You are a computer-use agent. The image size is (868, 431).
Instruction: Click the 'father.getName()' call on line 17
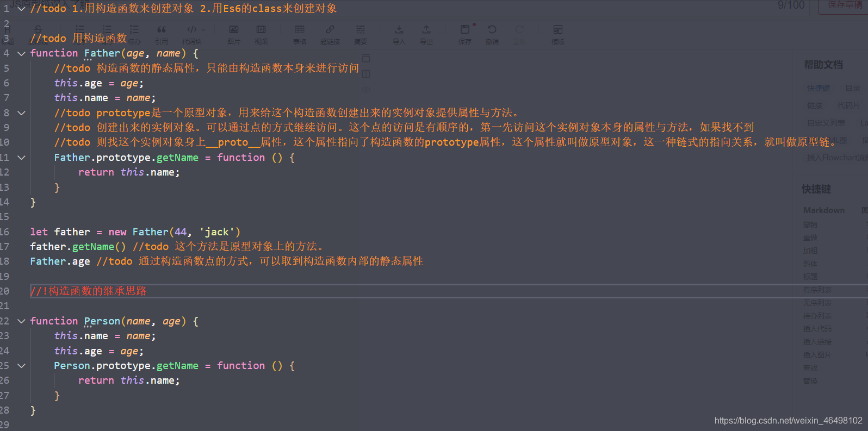[78, 247]
